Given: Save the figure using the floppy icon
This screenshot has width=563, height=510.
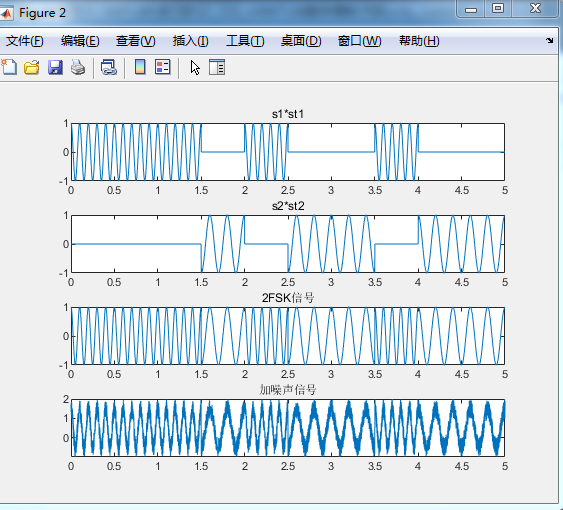Looking at the screenshot, I should (x=55, y=67).
